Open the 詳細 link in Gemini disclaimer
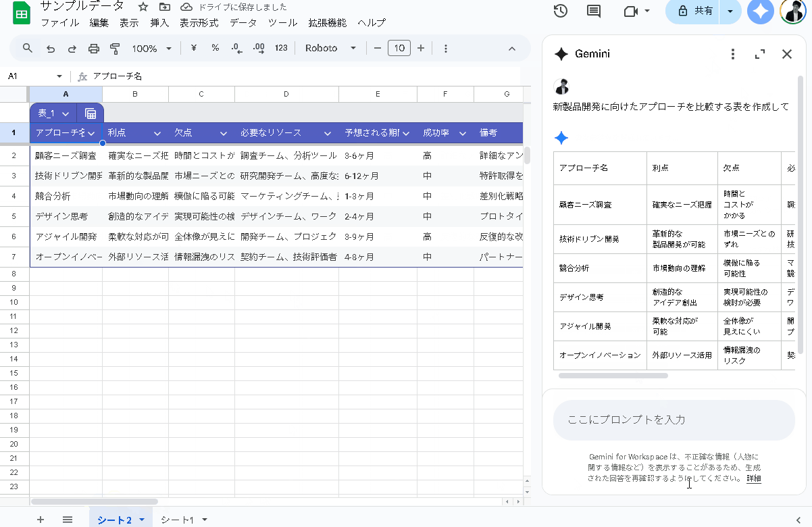Viewport: 812px width, 527px height. [753, 478]
